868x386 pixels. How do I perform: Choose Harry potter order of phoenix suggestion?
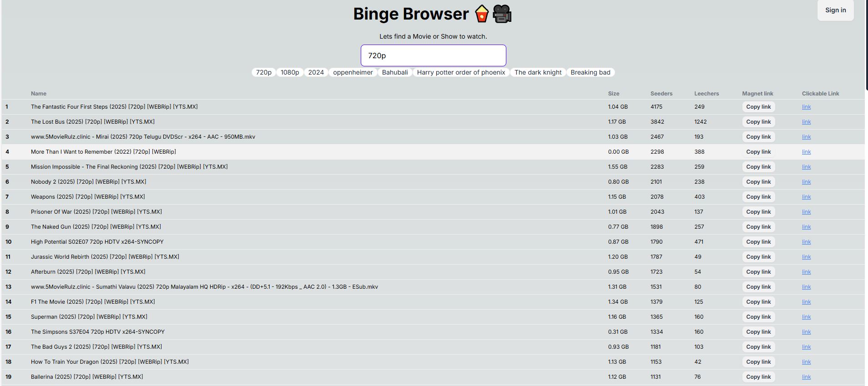[x=461, y=72]
